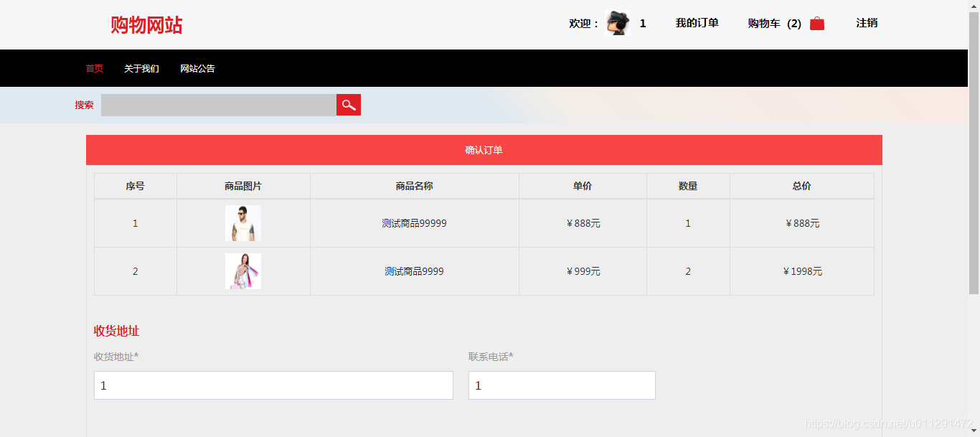
Task: Click 注销 to log out
Action: pyautogui.click(x=865, y=22)
